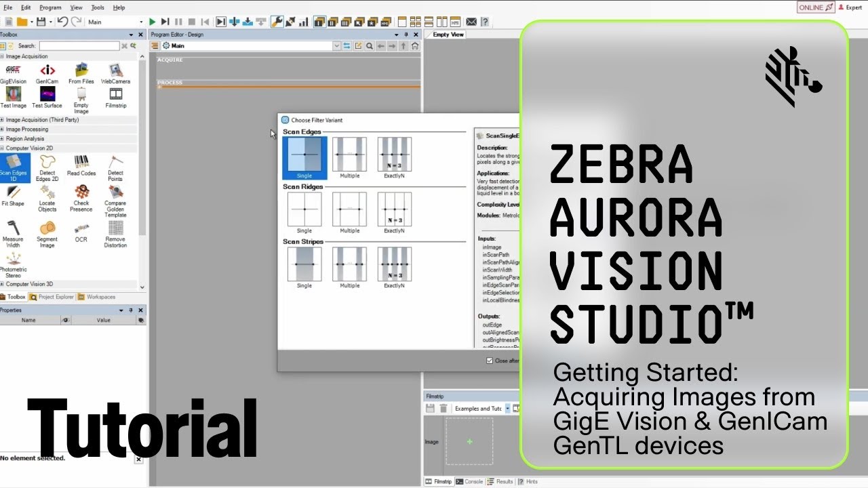Choose Scan Ridges Single variant

[304, 213]
